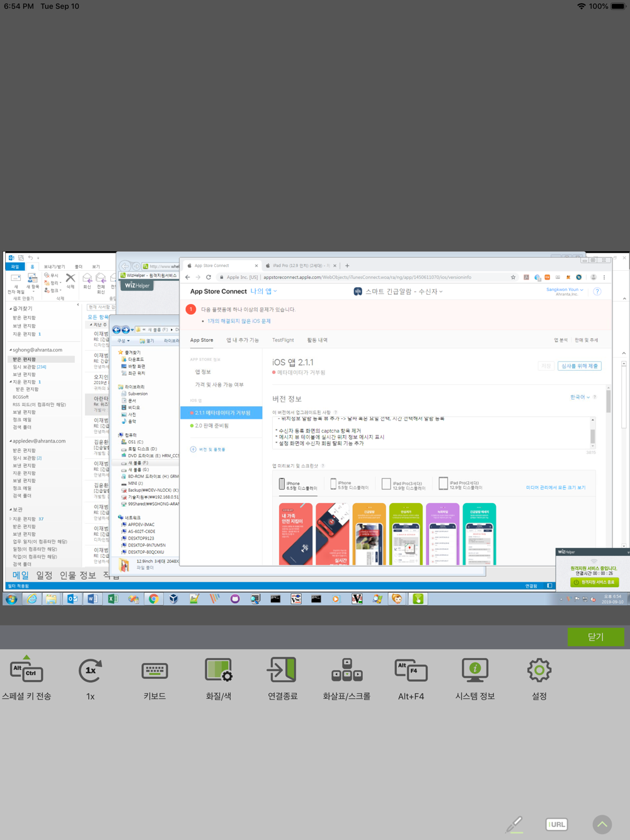Click the red 내 가족 안전 지킴이 screenshot thumbnail
Image resolution: width=630 pixels, height=840 pixels.
coord(295,534)
